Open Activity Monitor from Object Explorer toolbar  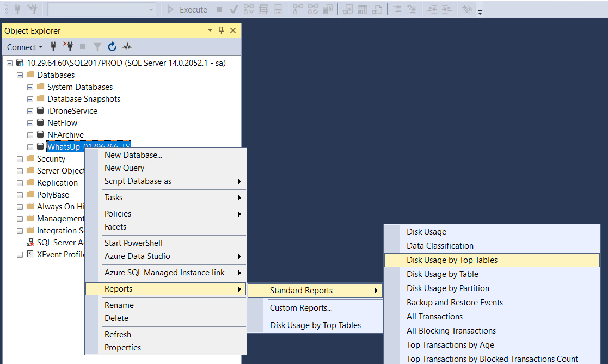click(126, 47)
